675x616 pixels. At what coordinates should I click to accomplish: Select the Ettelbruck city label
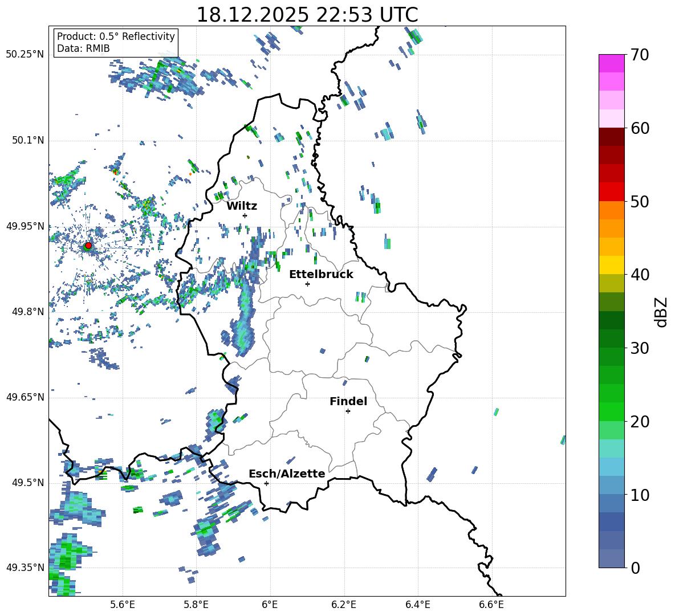321,274
